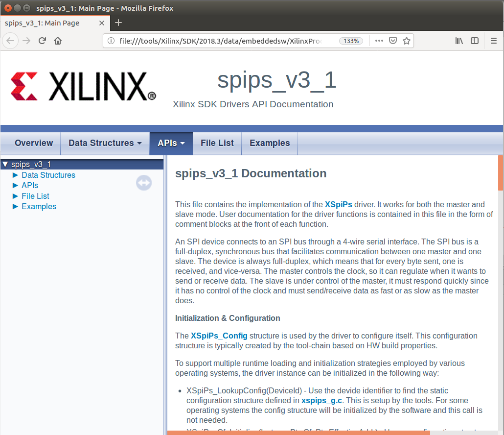Click the browser Back arrow button
Viewport: 504px width, 435px height.
point(10,41)
